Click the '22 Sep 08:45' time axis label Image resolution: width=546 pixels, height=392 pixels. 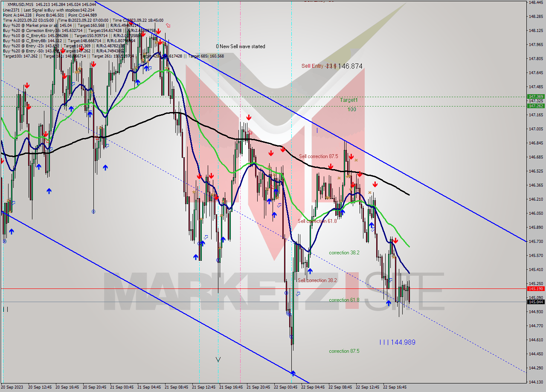[340, 387]
